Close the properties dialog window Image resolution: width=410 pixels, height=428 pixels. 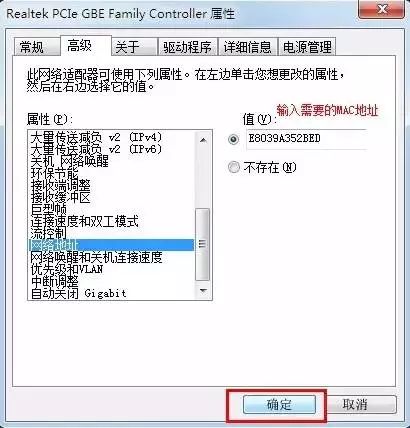point(383,9)
